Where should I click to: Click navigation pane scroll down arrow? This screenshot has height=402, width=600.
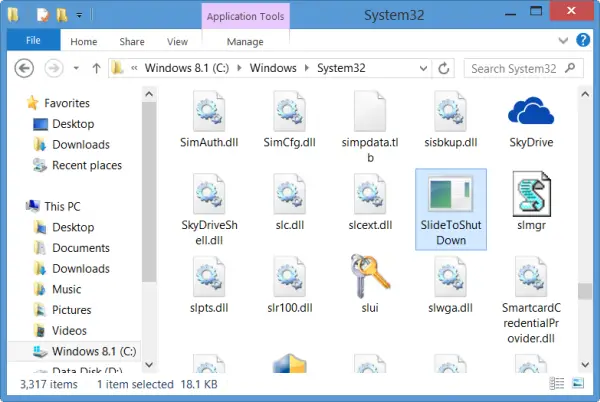click(x=149, y=365)
